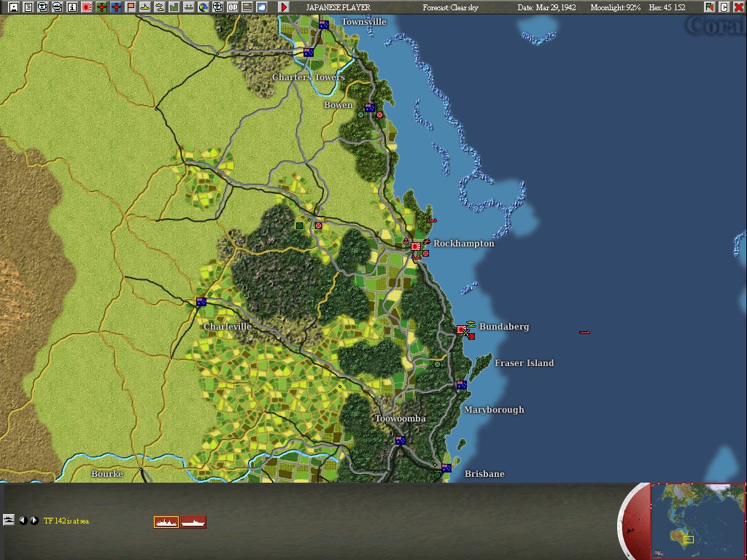The height and width of the screenshot is (560, 747).
Task: Open the information 'i' screen icon
Action: [72, 7]
